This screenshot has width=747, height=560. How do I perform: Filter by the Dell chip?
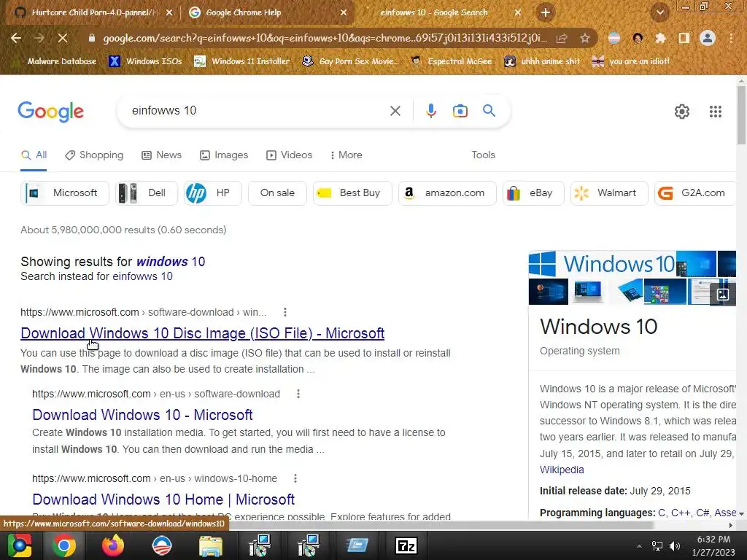click(146, 192)
